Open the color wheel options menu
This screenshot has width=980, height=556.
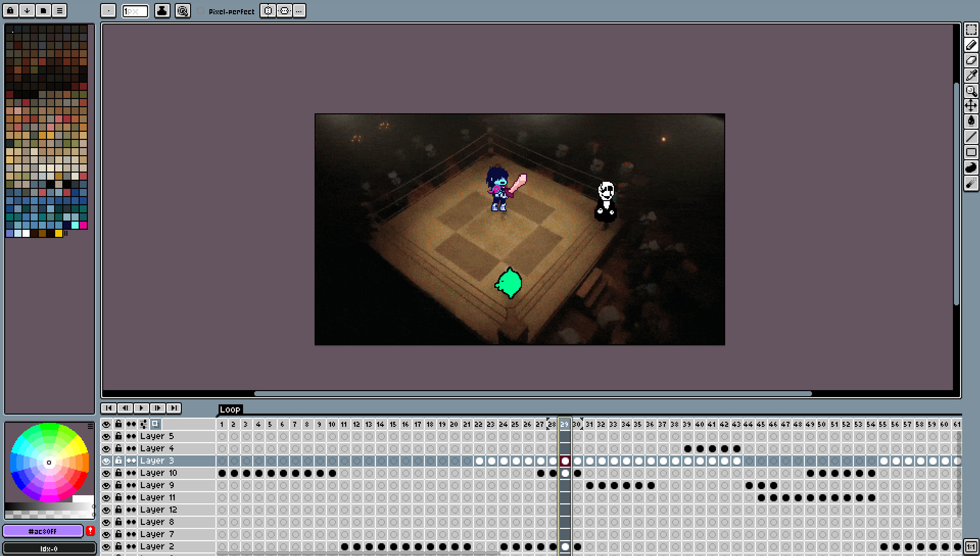pyautogui.click(x=90, y=426)
